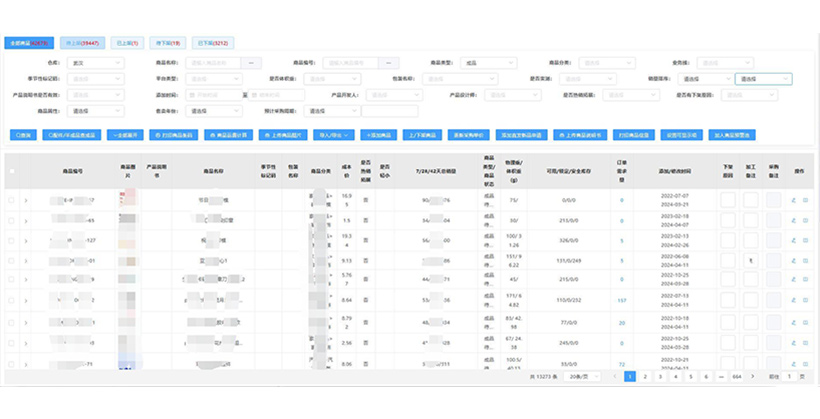Click the detail icon in the row dated 2022-07-13
The height and width of the screenshot is (419, 820).
[x=806, y=302]
